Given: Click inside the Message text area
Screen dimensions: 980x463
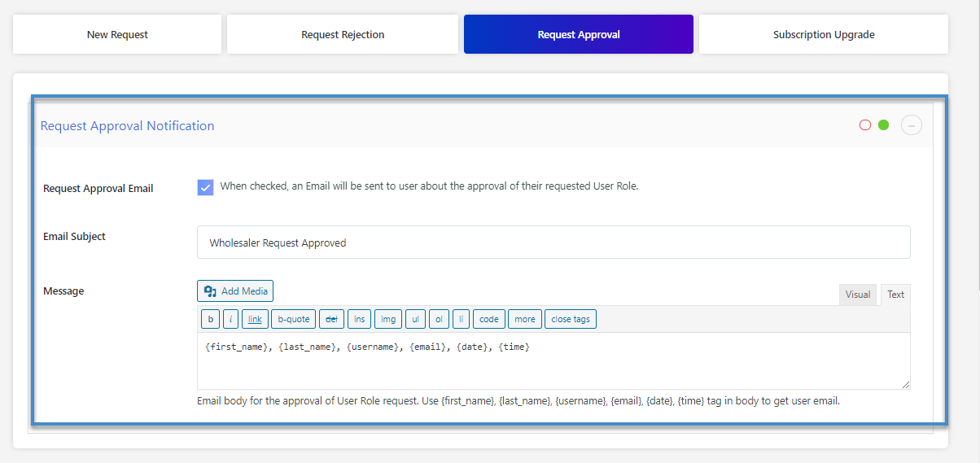Looking at the screenshot, I should (553, 366).
